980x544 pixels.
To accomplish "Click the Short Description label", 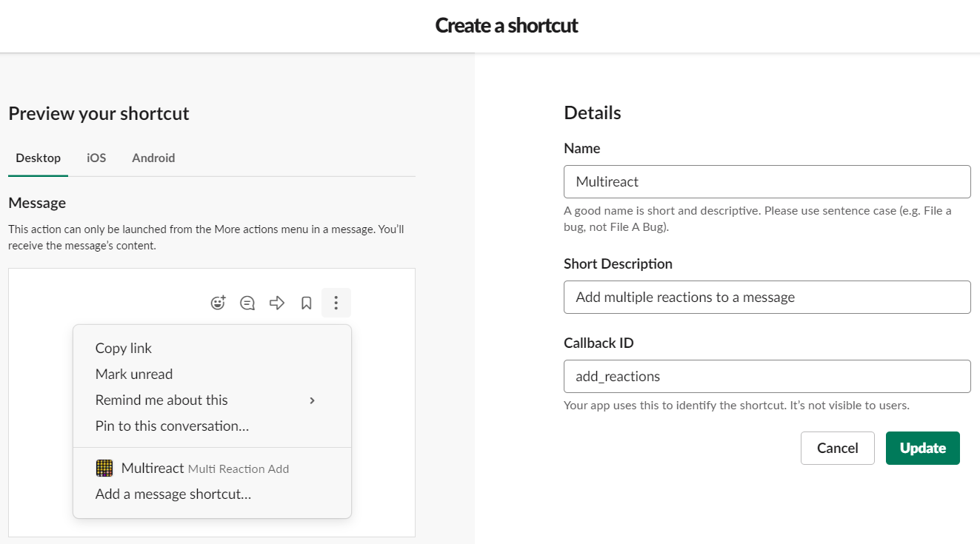I will click(618, 263).
